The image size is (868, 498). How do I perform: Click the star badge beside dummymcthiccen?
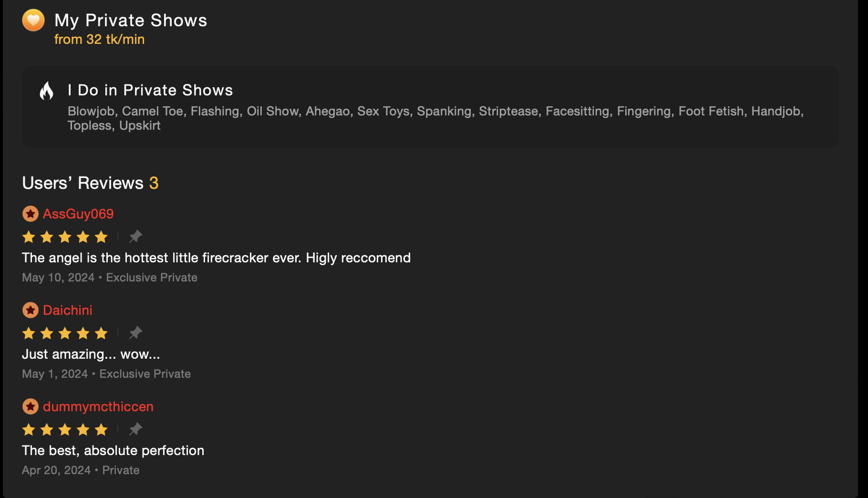(31, 407)
